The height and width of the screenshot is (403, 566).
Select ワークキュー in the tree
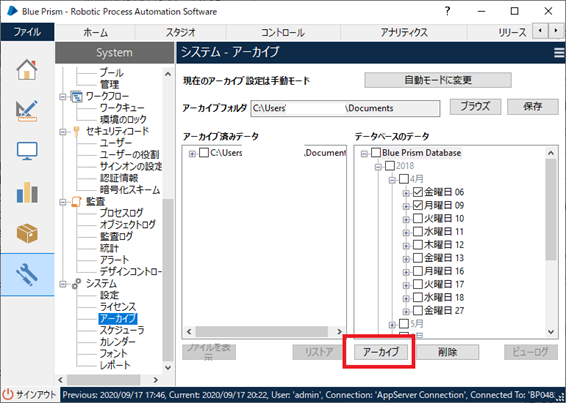pos(122,108)
